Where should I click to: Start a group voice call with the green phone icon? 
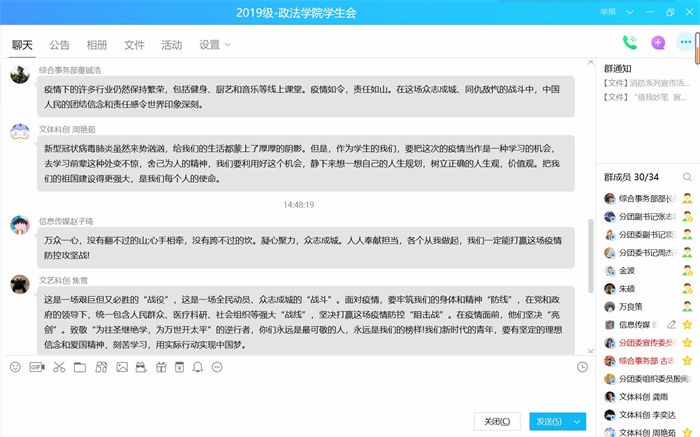pyautogui.click(x=629, y=42)
